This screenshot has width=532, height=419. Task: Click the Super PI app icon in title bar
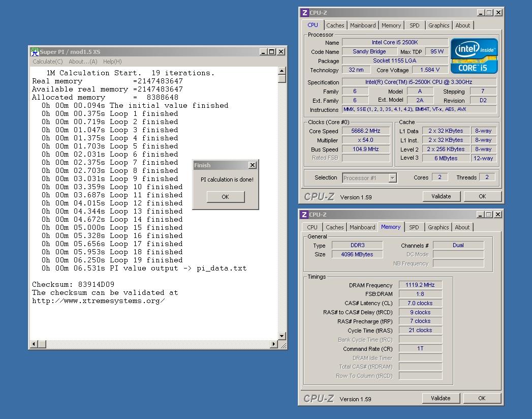click(34, 51)
